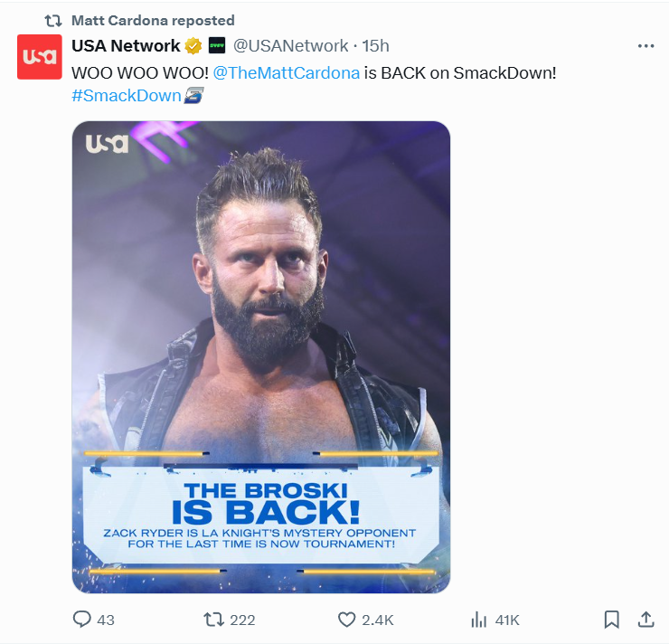Open "The Broski Is Back!" image
This screenshot has width=669, height=644.
click(260, 356)
